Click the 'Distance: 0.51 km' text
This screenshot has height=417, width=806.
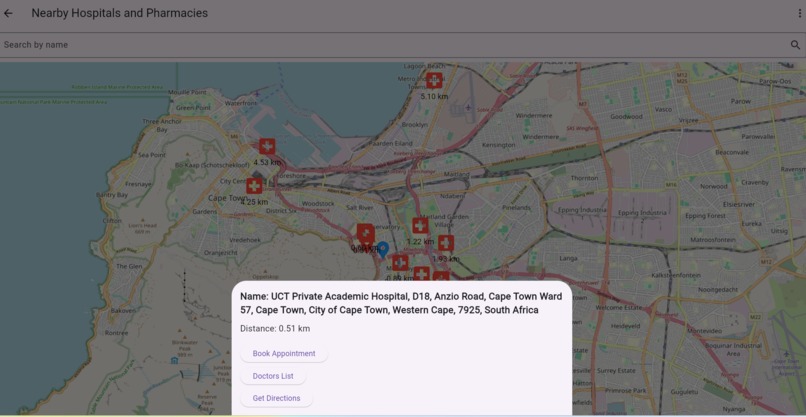(x=275, y=329)
